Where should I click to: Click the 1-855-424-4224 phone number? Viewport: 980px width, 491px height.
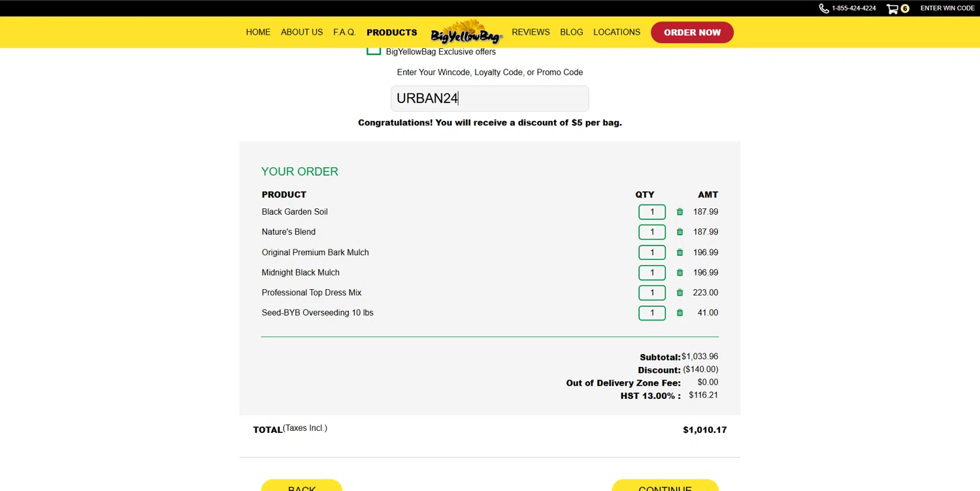coord(854,8)
